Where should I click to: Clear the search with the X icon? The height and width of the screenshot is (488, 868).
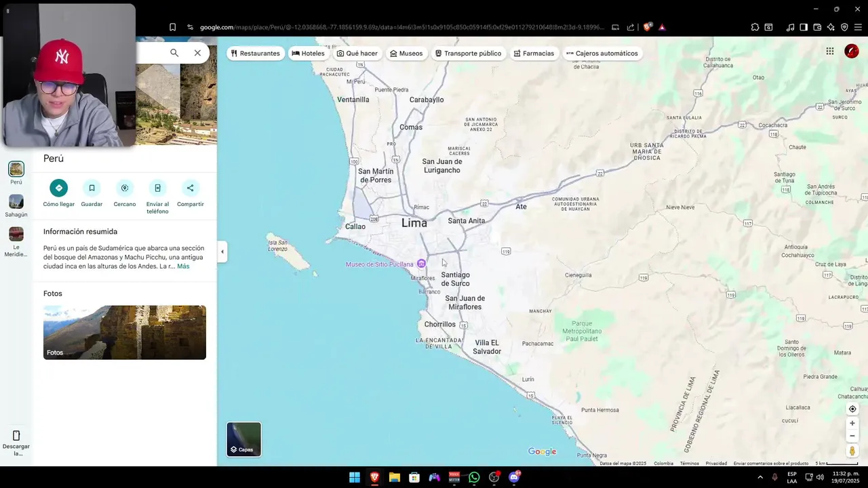(197, 53)
